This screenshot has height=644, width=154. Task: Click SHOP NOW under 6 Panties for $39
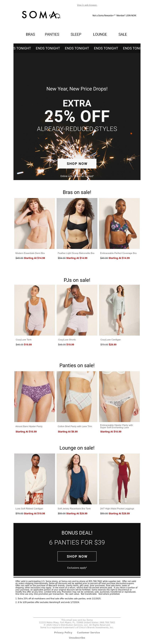[x=77, y=556]
